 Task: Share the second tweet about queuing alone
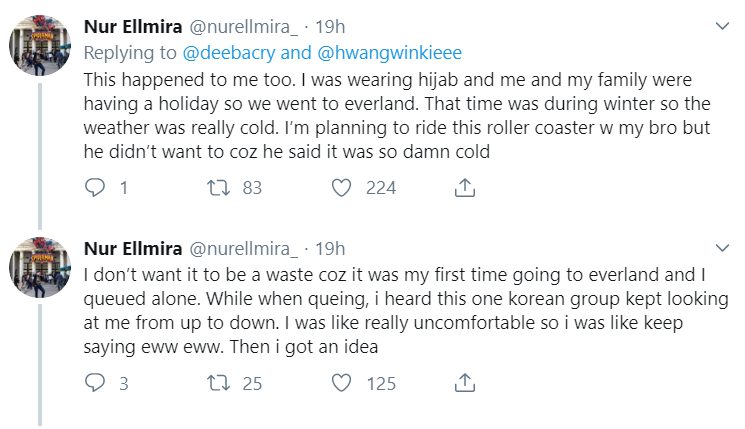[x=464, y=383]
